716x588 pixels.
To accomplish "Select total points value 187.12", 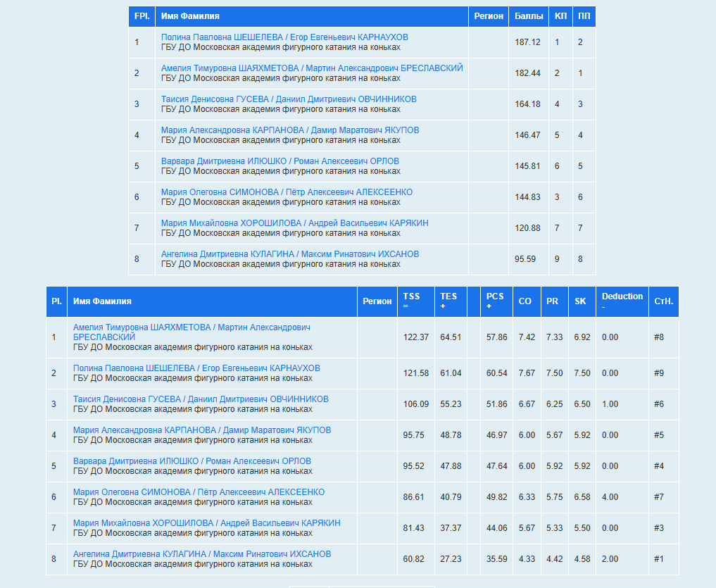I will 527,42.
